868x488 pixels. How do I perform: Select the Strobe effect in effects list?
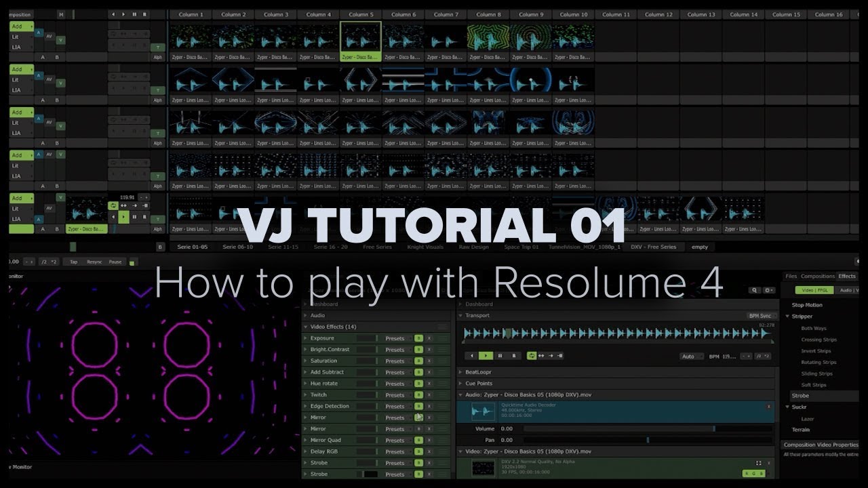(x=800, y=396)
